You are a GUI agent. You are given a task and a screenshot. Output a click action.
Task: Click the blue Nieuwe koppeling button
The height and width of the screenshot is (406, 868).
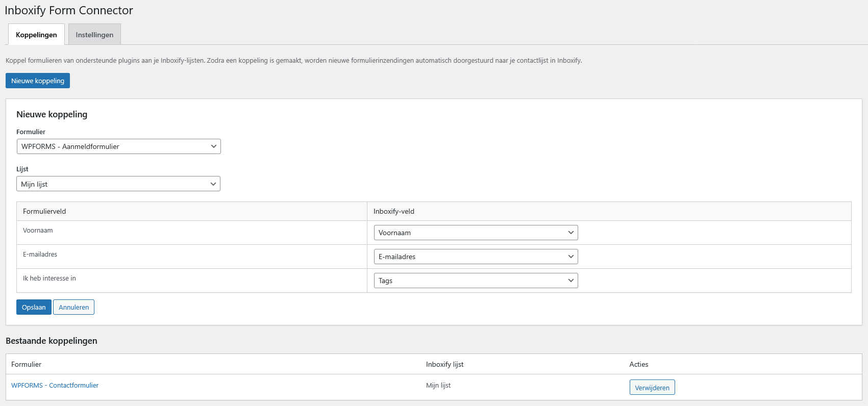(x=38, y=81)
